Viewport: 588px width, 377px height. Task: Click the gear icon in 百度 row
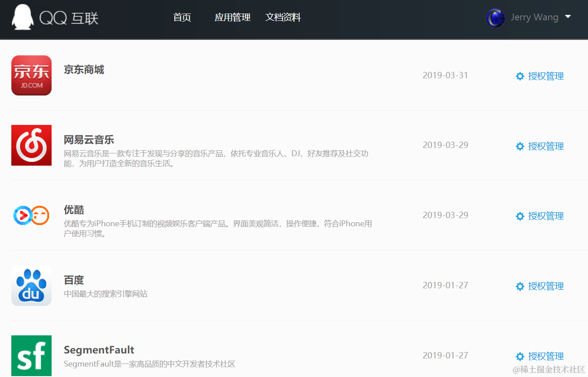(520, 286)
